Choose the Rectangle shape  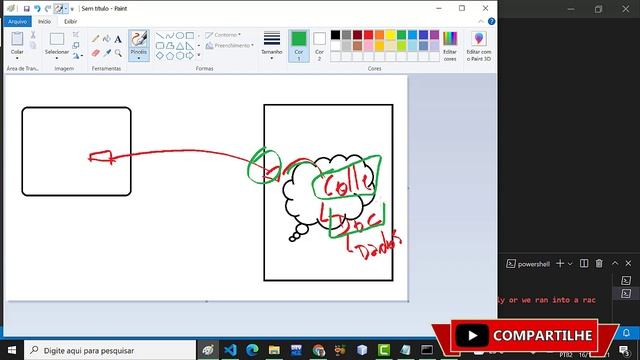(190, 36)
